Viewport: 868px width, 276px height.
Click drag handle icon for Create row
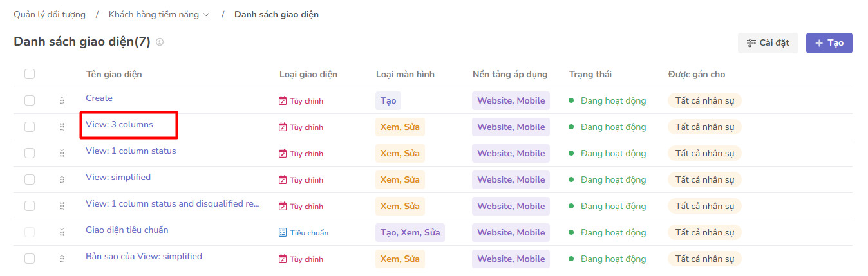[62, 100]
